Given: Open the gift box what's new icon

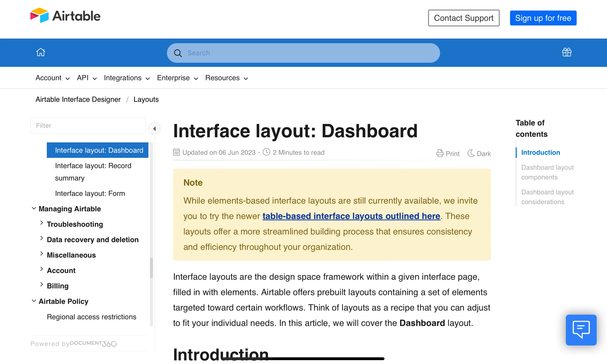Looking at the screenshot, I should [567, 52].
